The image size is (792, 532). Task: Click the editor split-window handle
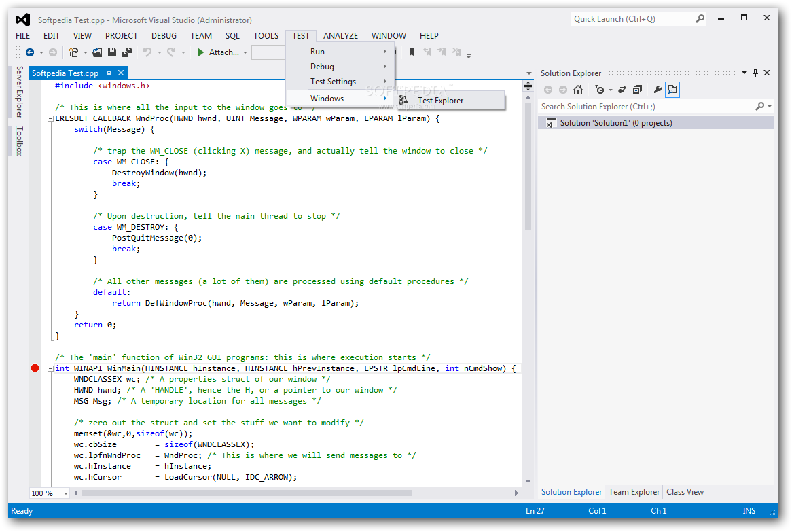tap(528, 86)
